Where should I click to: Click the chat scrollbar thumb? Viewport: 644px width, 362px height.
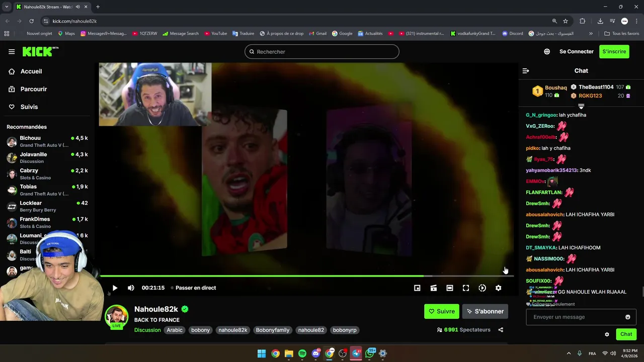[x=642, y=292]
